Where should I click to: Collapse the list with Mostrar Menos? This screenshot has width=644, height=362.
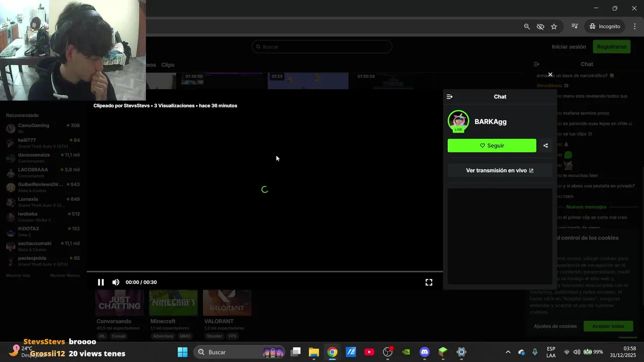coord(65,276)
